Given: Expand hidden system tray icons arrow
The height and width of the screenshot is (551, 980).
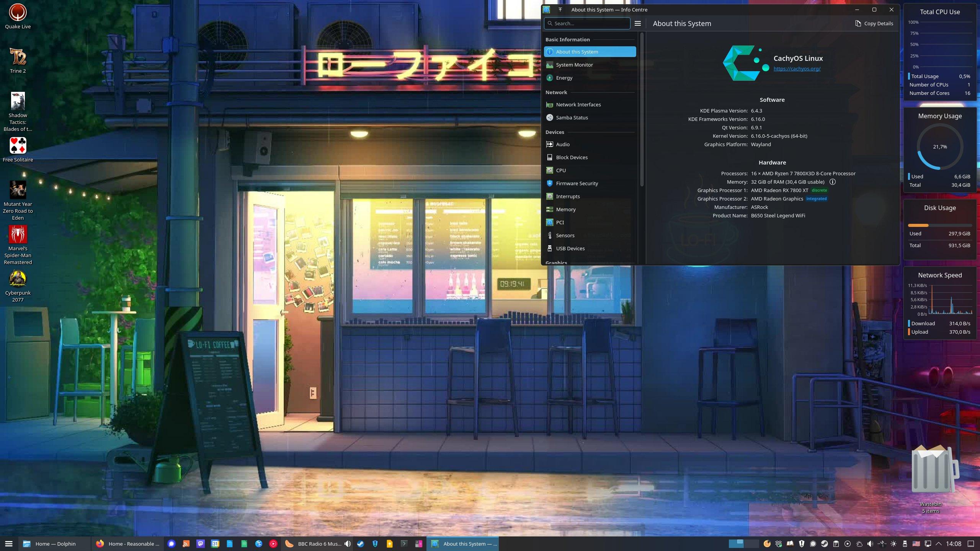Looking at the screenshot, I should (939, 544).
